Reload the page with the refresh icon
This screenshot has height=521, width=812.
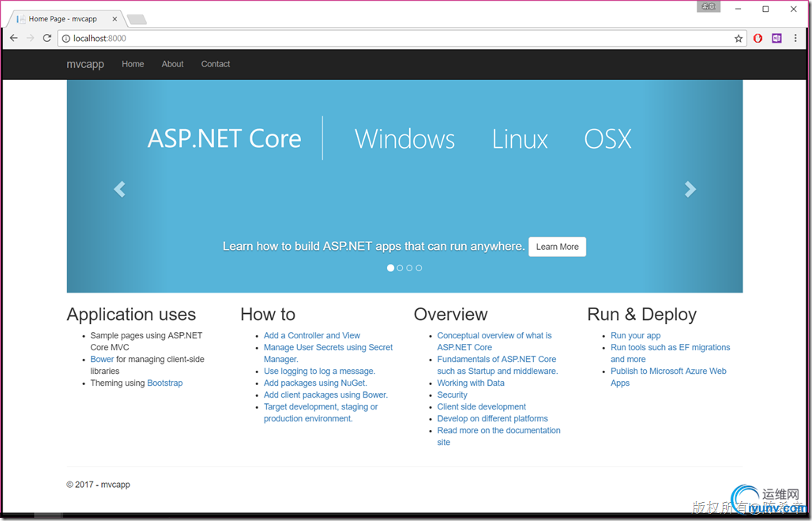47,39
